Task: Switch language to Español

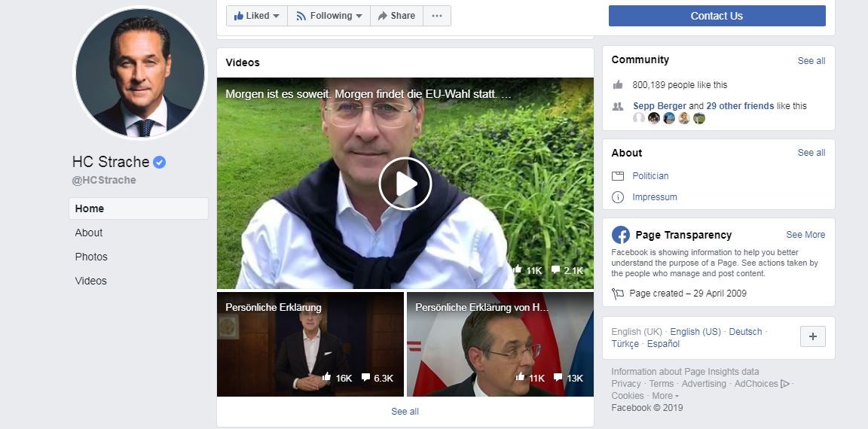Action: [x=663, y=344]
